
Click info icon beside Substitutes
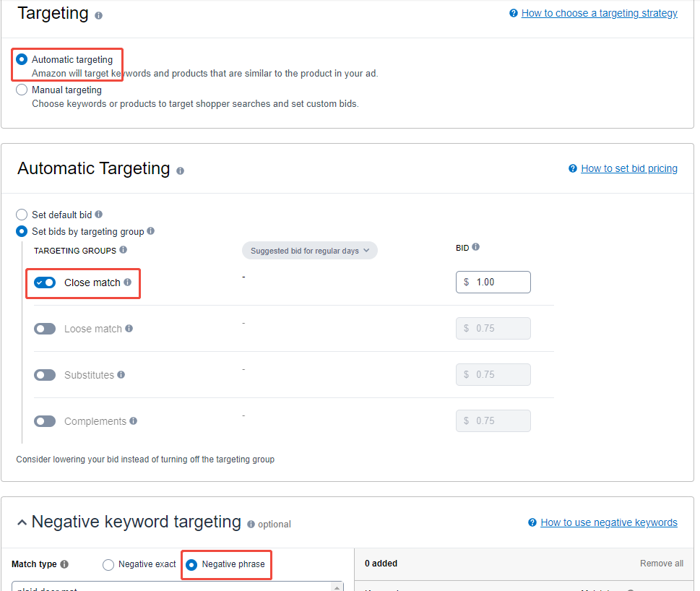121,375
